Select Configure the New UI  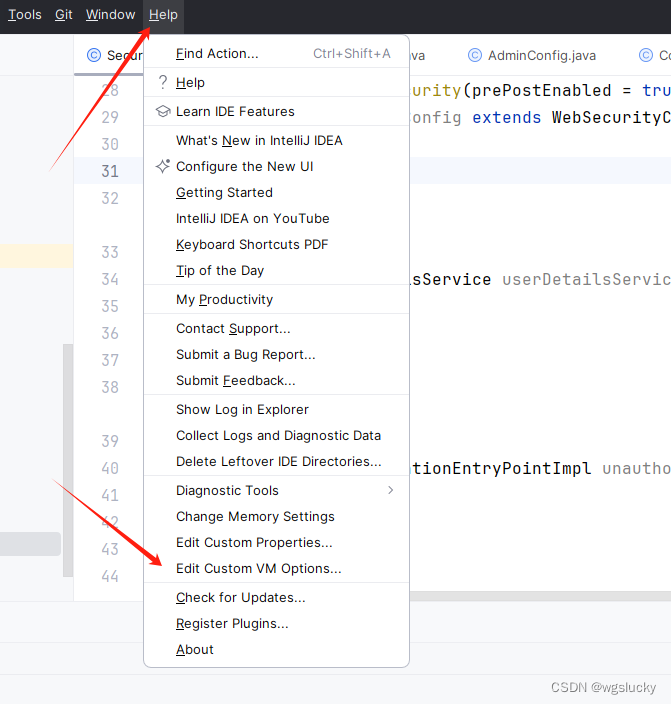(276, 167)
